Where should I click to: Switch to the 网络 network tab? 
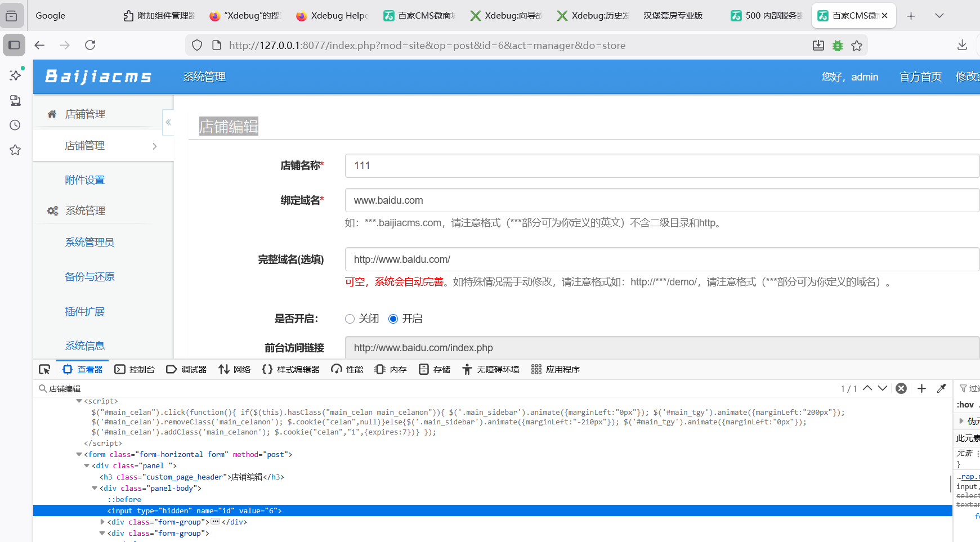[235, 369]
